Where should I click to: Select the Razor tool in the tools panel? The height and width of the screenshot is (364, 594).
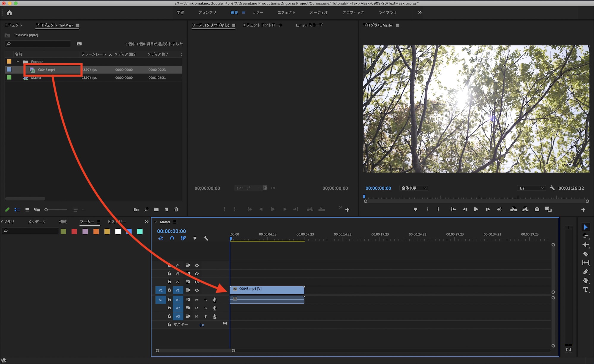[x=585, y=254]
